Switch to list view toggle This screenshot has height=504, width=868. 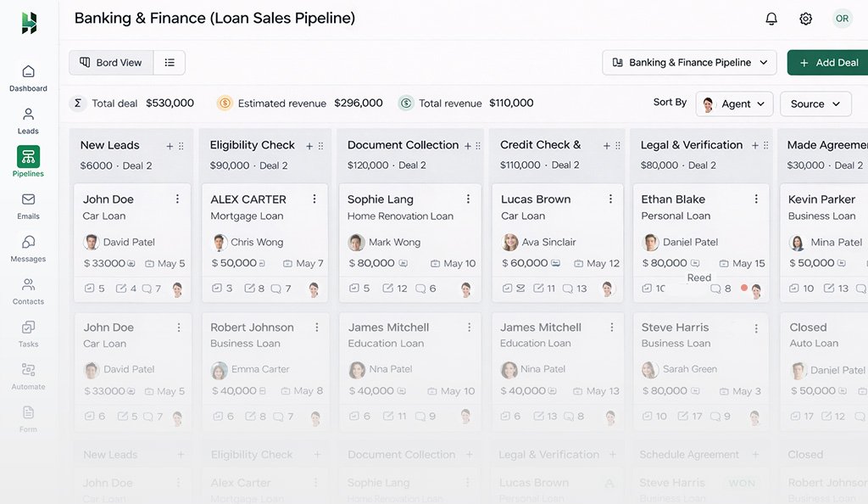click(x=170, y=63)
